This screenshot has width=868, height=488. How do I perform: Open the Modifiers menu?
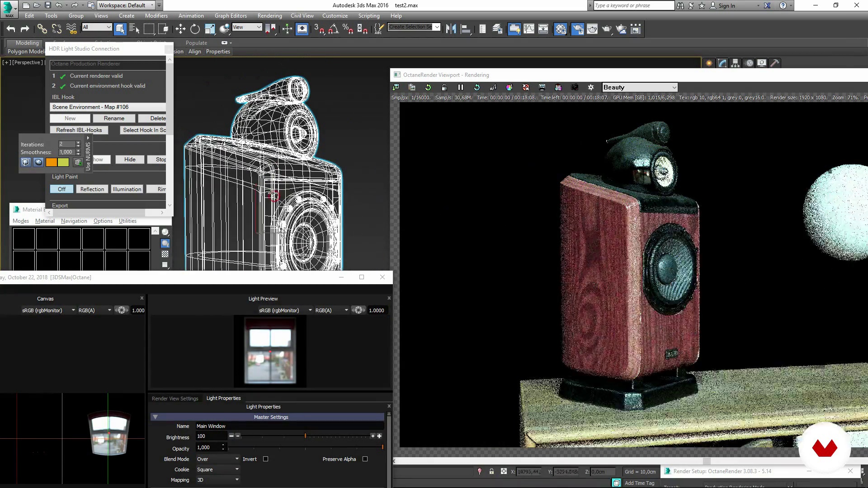156,16
